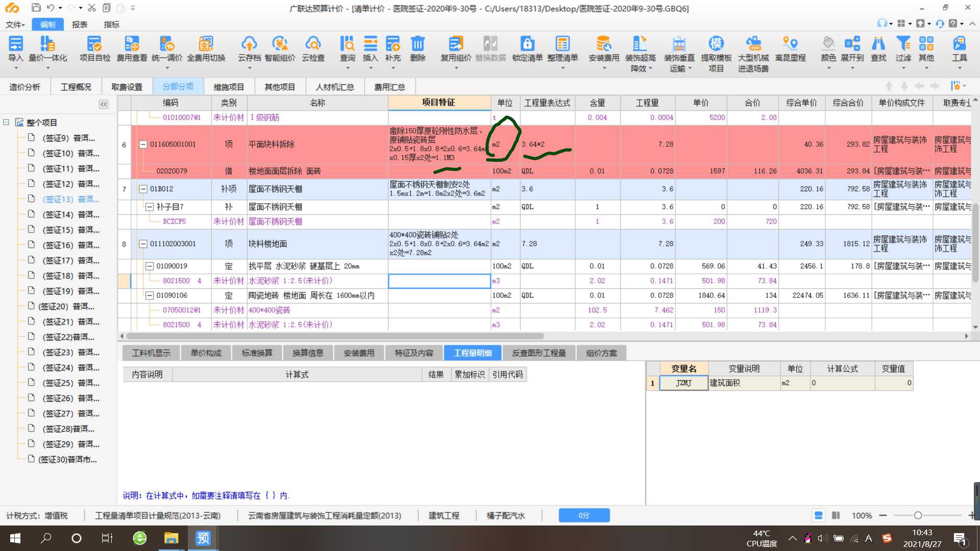
Task: Click Windows search icon on taskbar
Action: (46, 538)
